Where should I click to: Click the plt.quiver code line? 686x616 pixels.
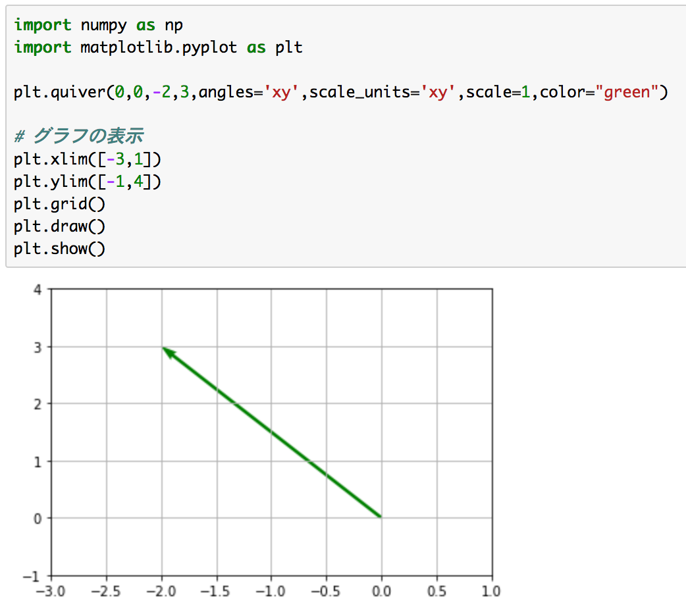pyautogui.click(x=341, y=92)
